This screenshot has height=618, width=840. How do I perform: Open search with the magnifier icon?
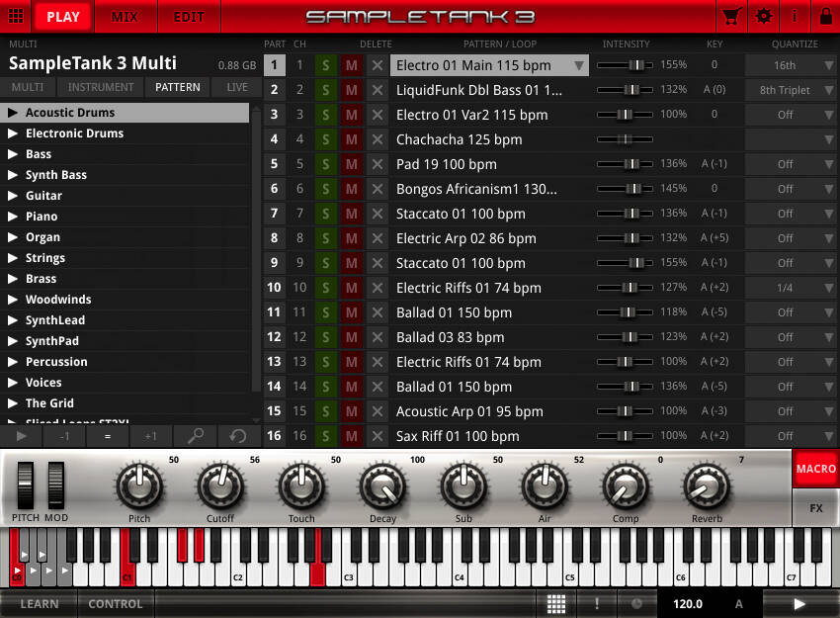click(195, 436)
